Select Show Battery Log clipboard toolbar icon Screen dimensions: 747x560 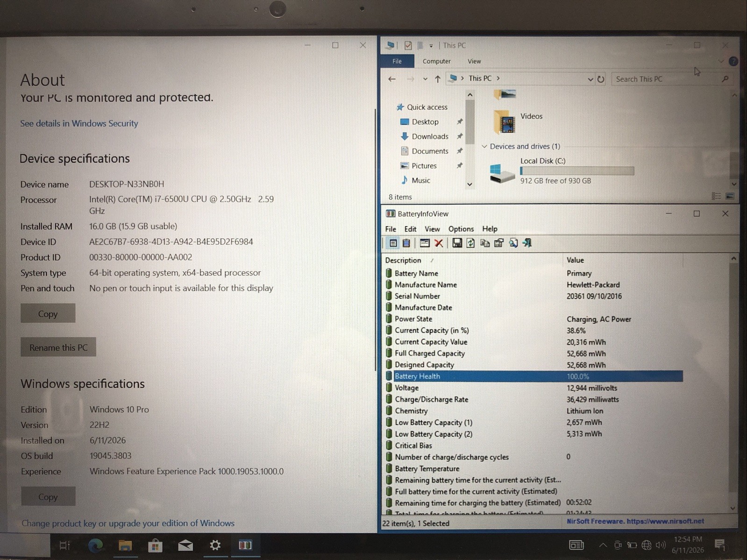click(x=406, y=243)
